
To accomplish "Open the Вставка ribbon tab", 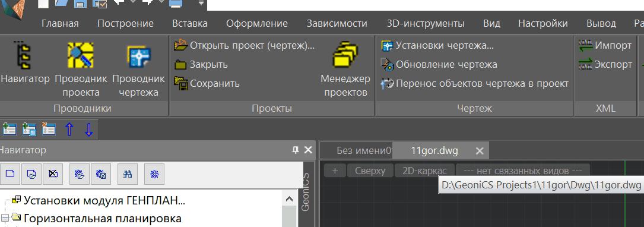I will (190, 23).
